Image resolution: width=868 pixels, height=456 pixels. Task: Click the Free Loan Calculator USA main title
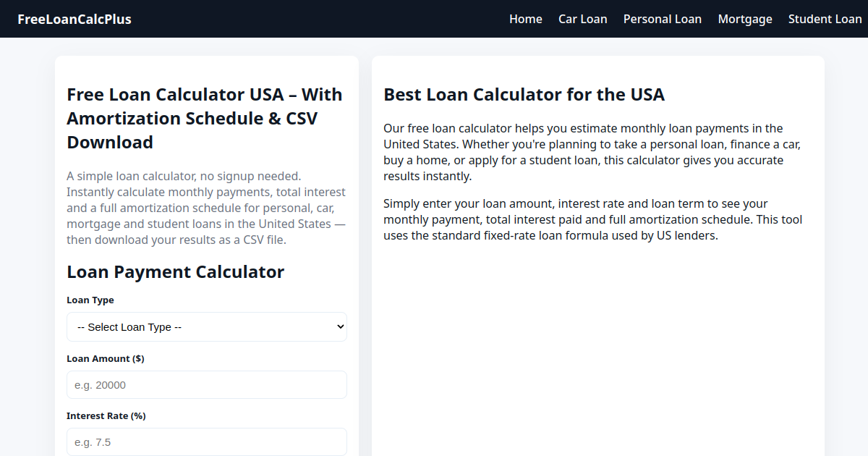tap(205, 119)
